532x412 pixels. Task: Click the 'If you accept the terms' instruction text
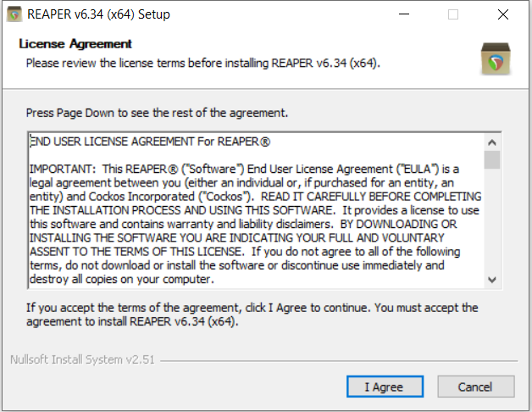(252, 315)
